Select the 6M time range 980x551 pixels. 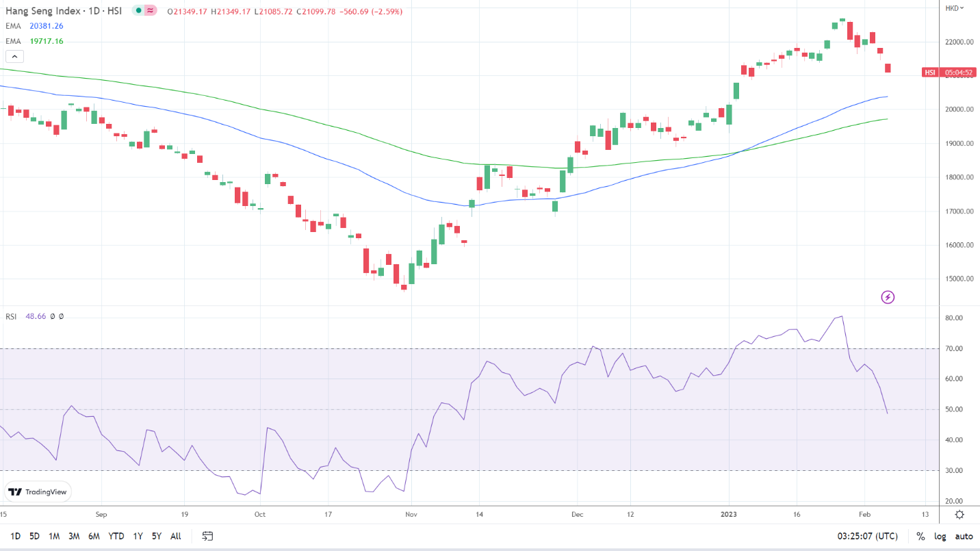[x=94, y=537]
